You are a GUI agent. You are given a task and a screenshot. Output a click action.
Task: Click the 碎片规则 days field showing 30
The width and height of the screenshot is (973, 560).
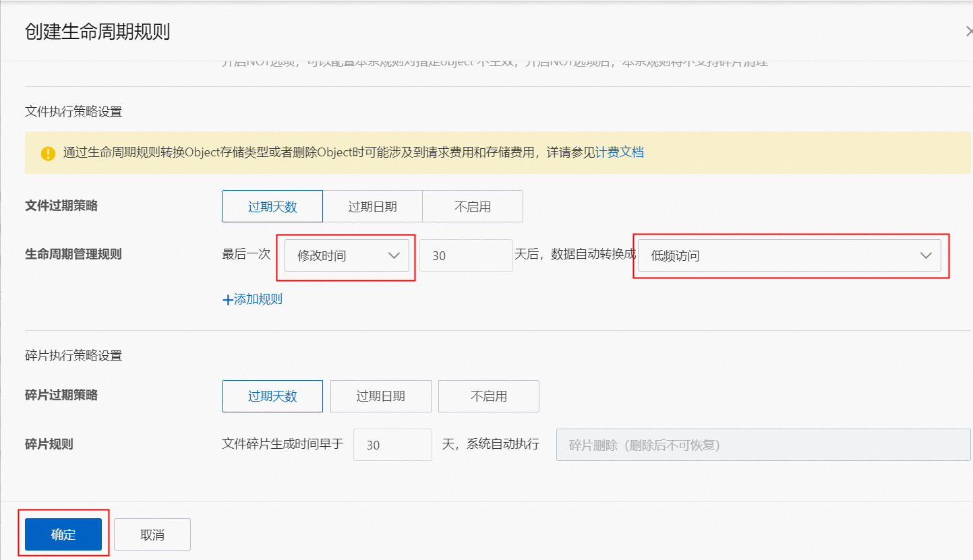392,445
